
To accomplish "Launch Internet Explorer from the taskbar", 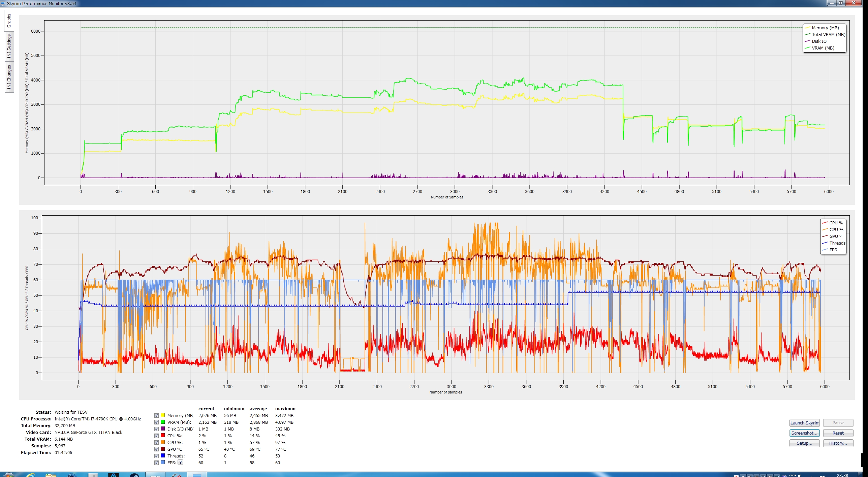I will [30, 475].
